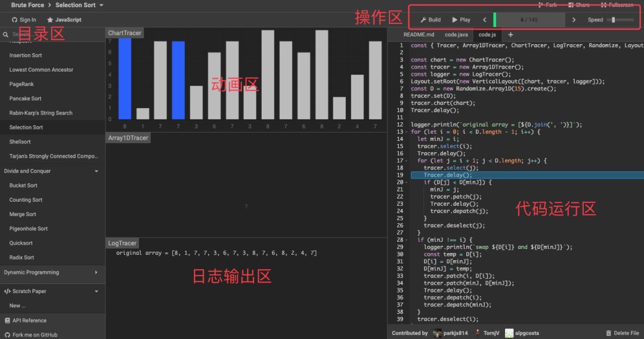The image size is (644, 339).
Task: Open the API Reference link
Action: click(x=52, y=320)
